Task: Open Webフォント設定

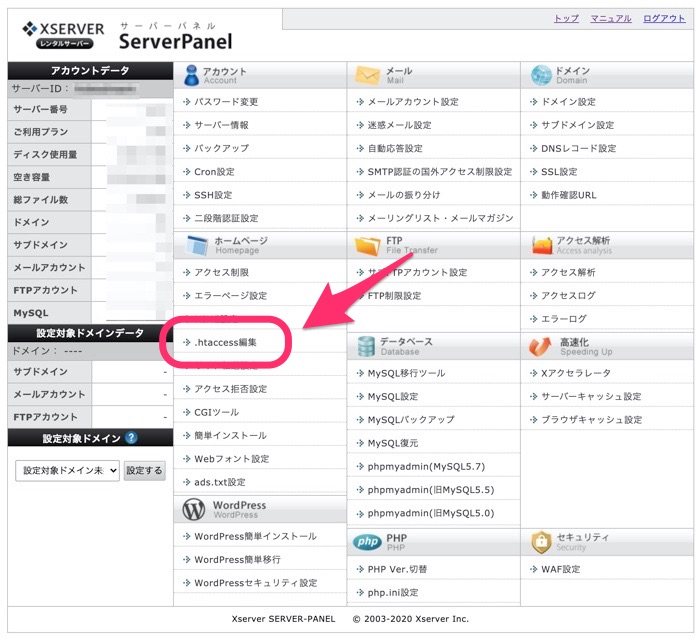Action: [x=232, y=459]
